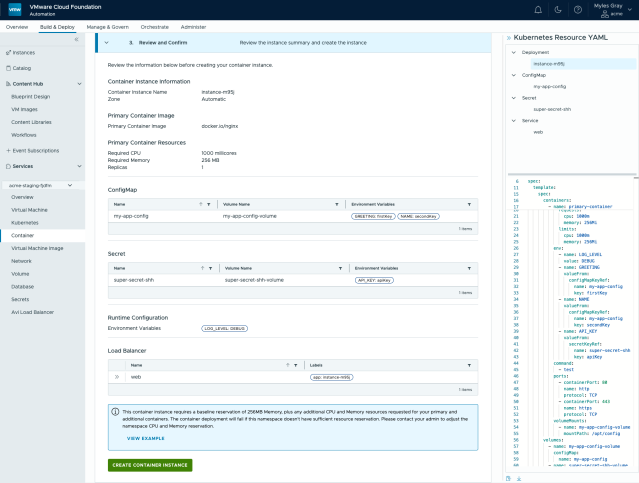Screen dimensions: 639x483
Task: Collapse Services sidebar section
Action: click(x=79, y=166)
